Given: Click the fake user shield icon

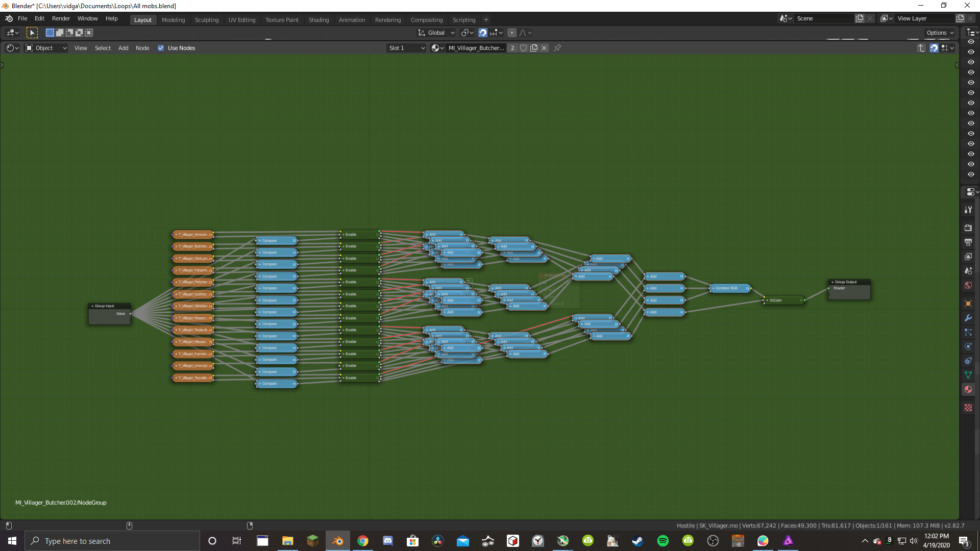Looking at the screenshot, I should (x=523, y=48).
